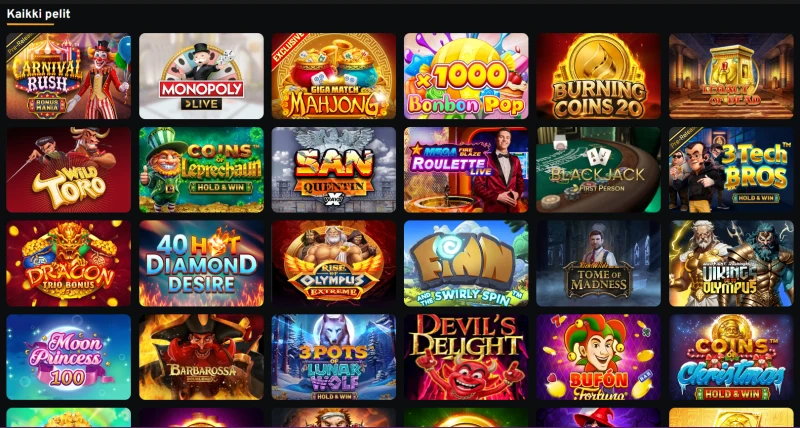The height and width of the screenshot is (428, 800).
Task: Open the Devil's Delight game tile
Action: 466,357
